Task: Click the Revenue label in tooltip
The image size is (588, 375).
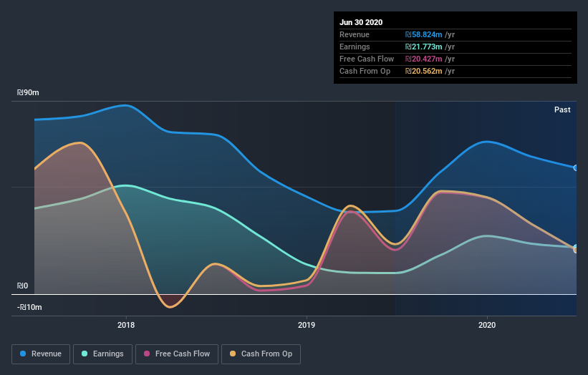Action: [x=355, y=34]
